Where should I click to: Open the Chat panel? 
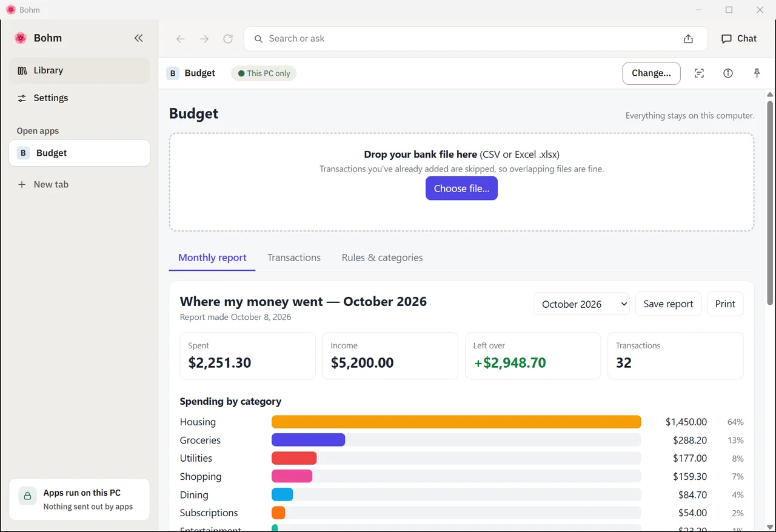(739, 38)
